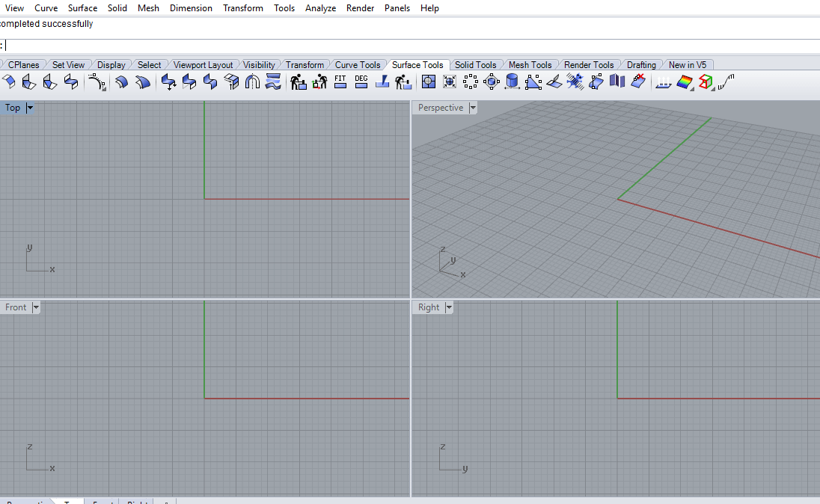This screenshot has width=820, height=504.
Task: Switch to the Select toolbar tab
Action: point(149,65)
